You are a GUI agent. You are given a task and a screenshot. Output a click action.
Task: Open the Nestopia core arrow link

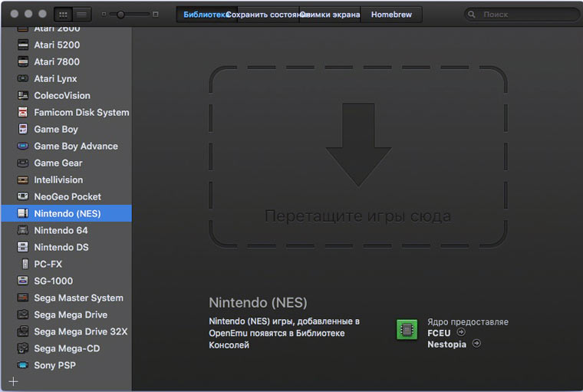coord(476,343)
